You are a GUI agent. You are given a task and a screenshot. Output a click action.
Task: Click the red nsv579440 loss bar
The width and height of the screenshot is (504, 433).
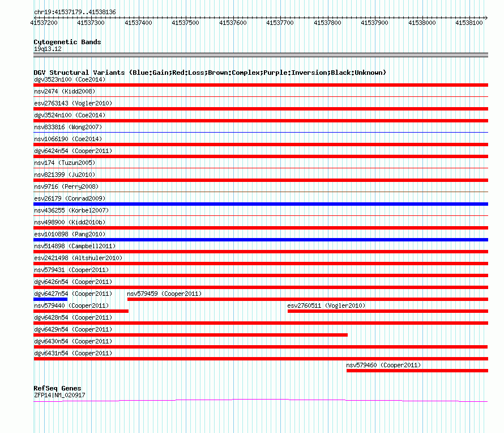(x=81, y=311)
